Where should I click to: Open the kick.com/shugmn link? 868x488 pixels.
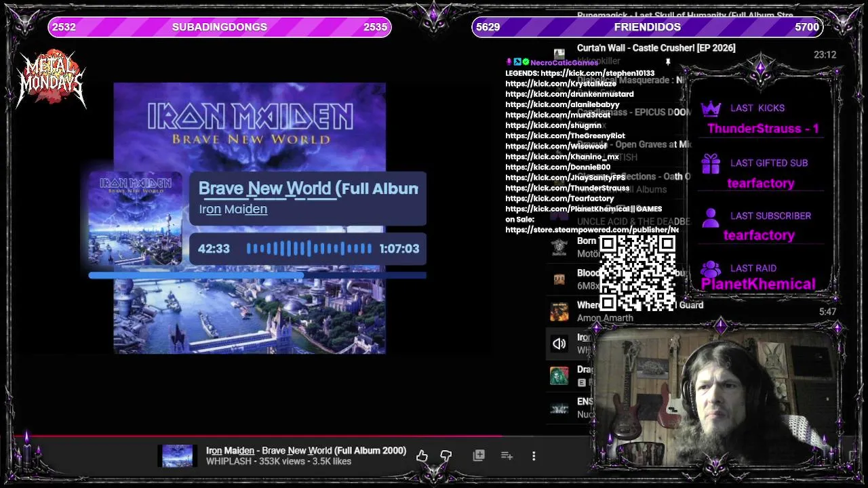point(553,125)
